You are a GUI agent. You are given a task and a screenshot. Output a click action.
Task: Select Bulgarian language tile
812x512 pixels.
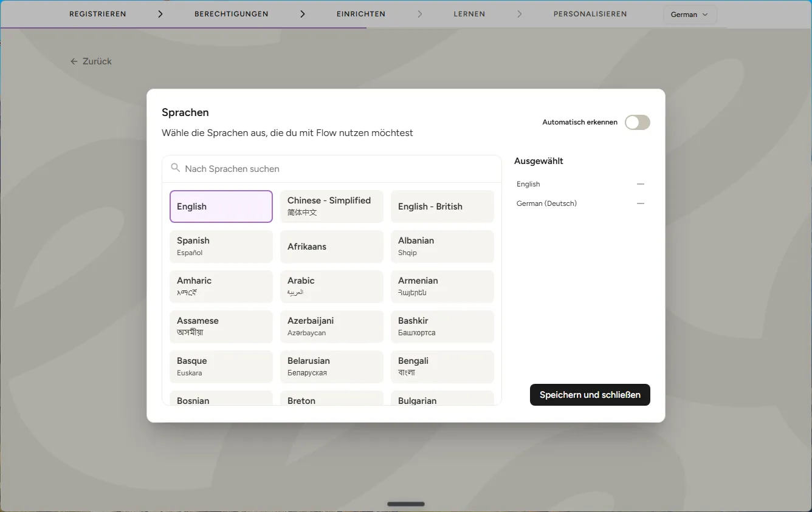442,398
